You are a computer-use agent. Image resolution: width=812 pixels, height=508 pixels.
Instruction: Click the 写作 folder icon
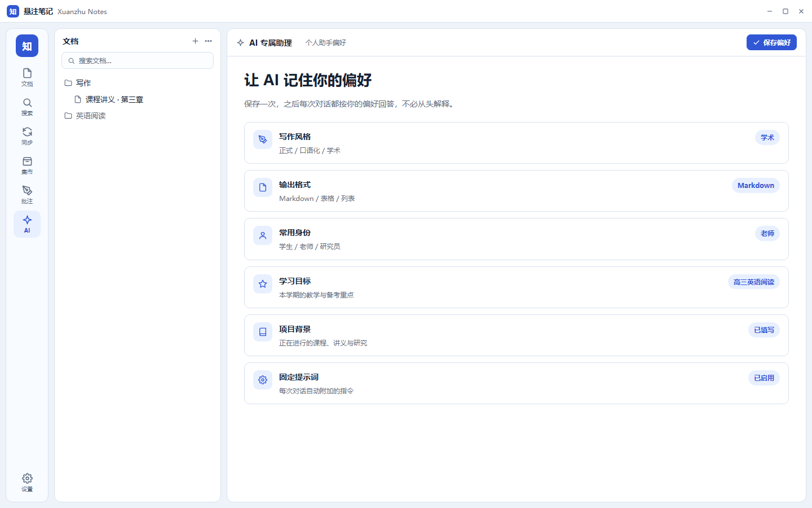click(x=68, y=83)
